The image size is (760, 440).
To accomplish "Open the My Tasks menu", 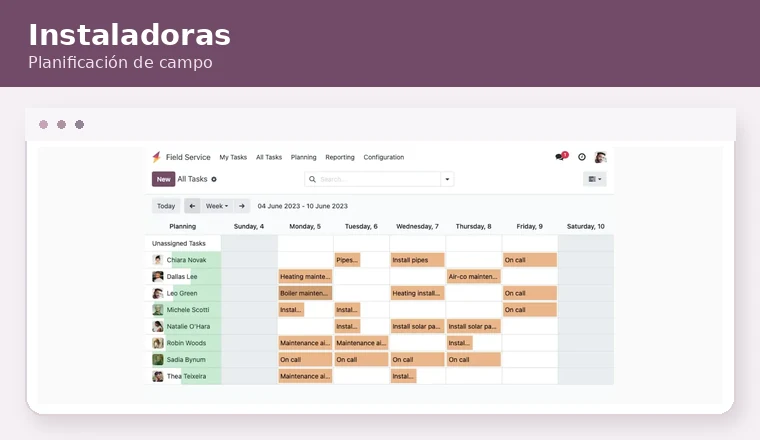I will point(233,157).
